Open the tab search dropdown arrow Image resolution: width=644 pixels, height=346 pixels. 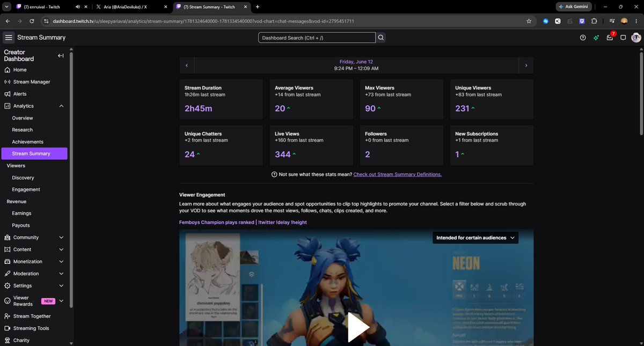coord(5,6)
